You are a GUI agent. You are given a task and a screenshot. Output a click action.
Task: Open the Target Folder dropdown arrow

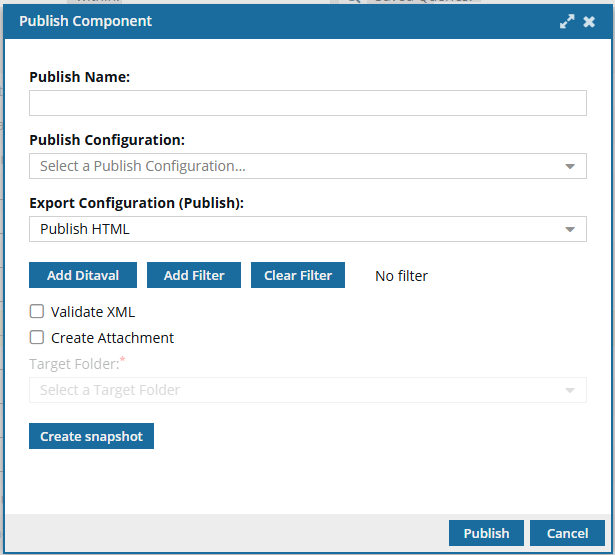tap(570, 390)
